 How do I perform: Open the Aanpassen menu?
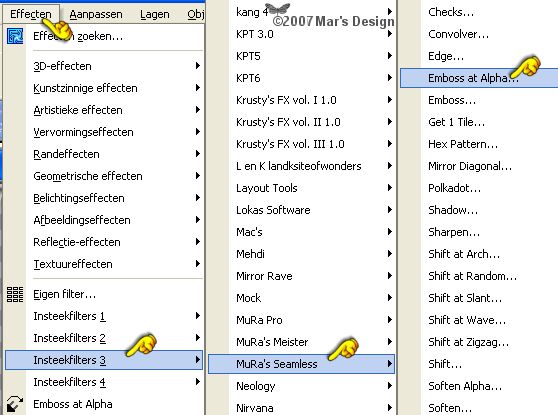click(96, 14)
